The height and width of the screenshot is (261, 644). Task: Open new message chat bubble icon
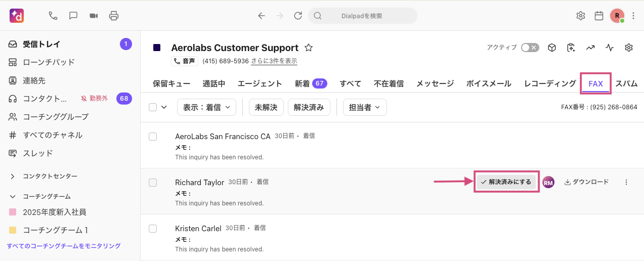point(73,16)
